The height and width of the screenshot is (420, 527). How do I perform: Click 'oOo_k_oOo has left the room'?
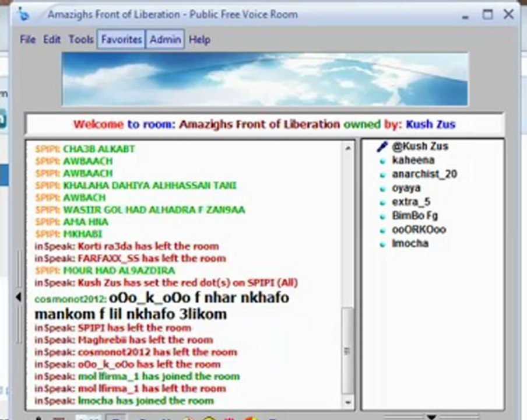click(x=128, y=364)
